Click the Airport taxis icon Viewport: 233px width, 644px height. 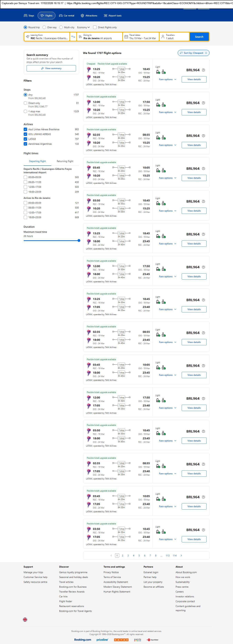point(105,16)
